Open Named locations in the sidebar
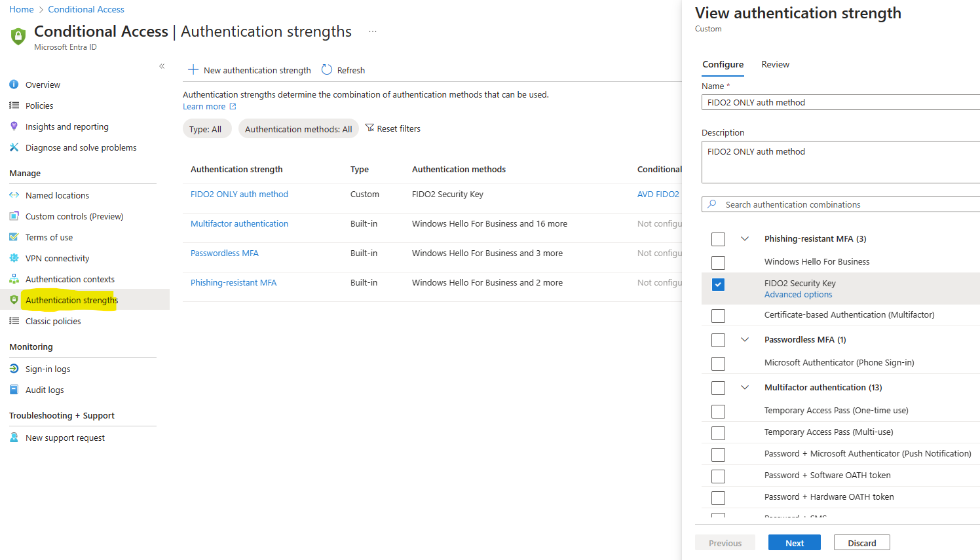 coord(57,195)
